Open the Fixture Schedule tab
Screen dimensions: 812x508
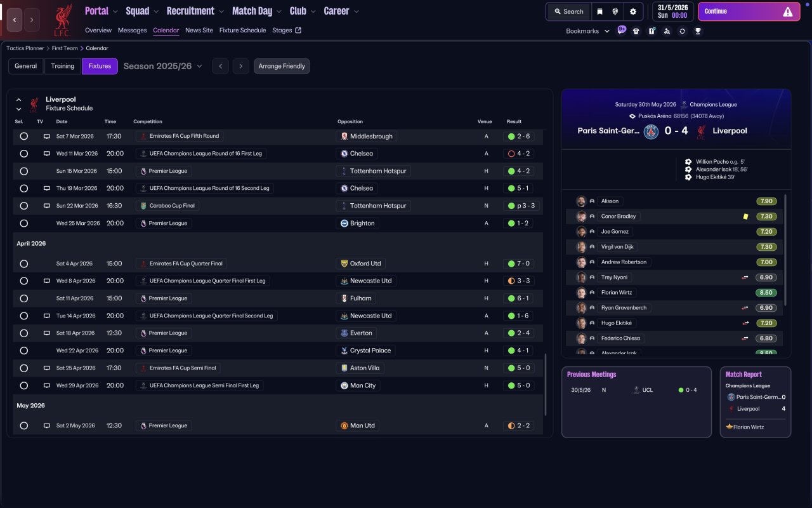tap(243, 30)
